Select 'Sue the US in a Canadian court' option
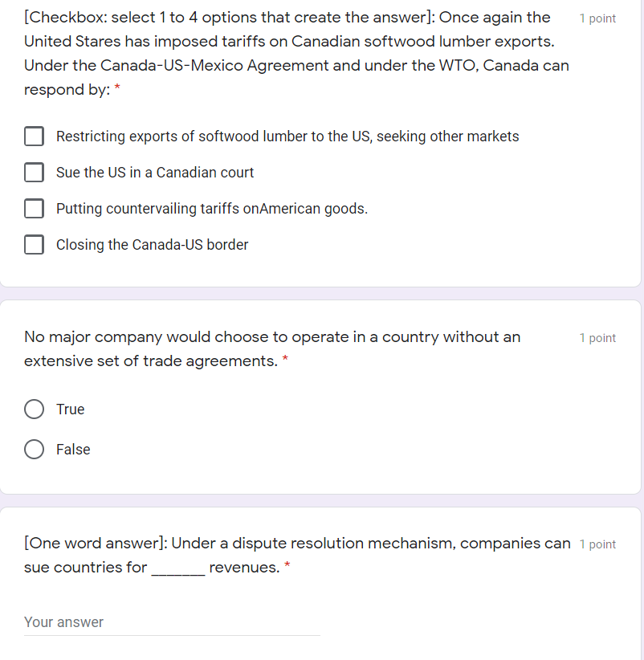This screenshot has width=644, height=660. click(x=34, y=173)
